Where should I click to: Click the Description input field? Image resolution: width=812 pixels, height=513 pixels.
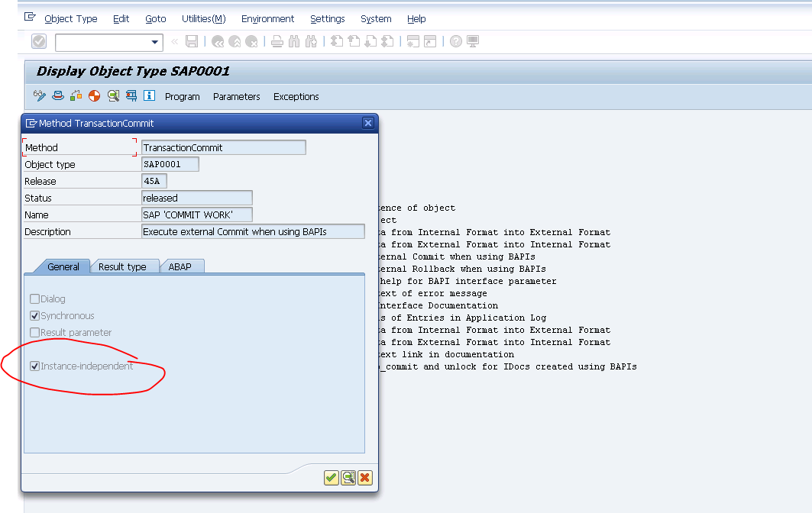(252, 231)
